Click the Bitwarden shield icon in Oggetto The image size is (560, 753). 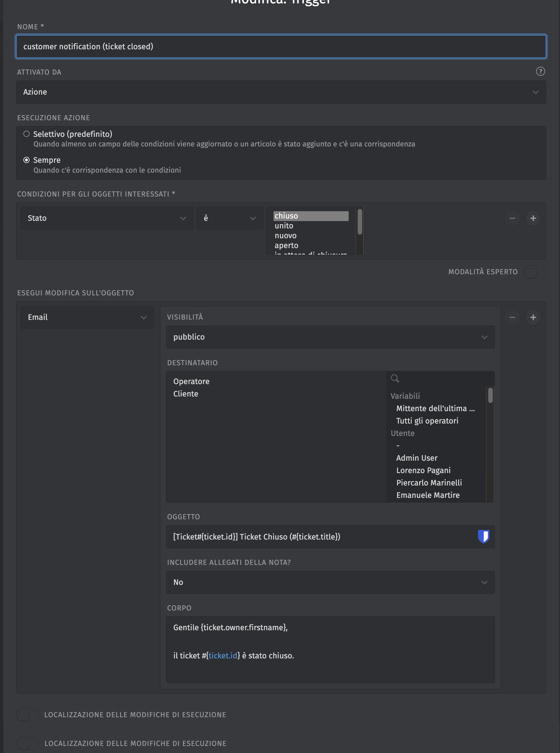pos(483,536)
